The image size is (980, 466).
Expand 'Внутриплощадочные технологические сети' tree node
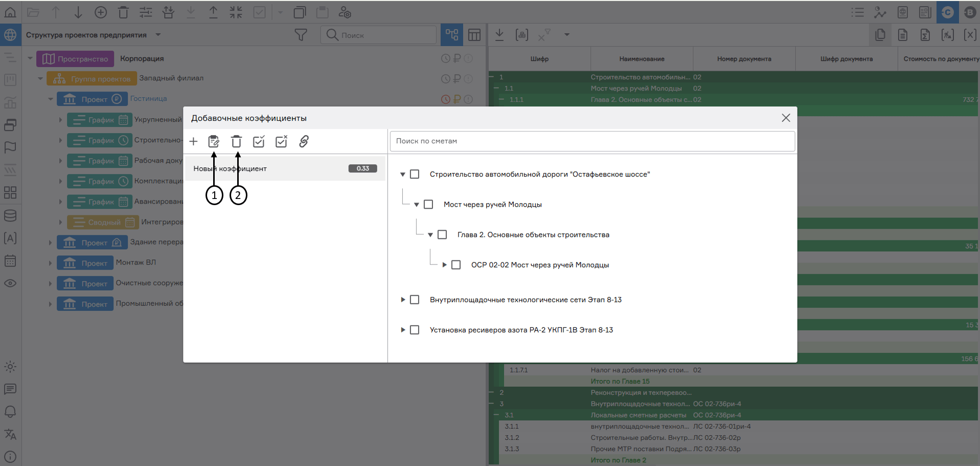[403, 300]
